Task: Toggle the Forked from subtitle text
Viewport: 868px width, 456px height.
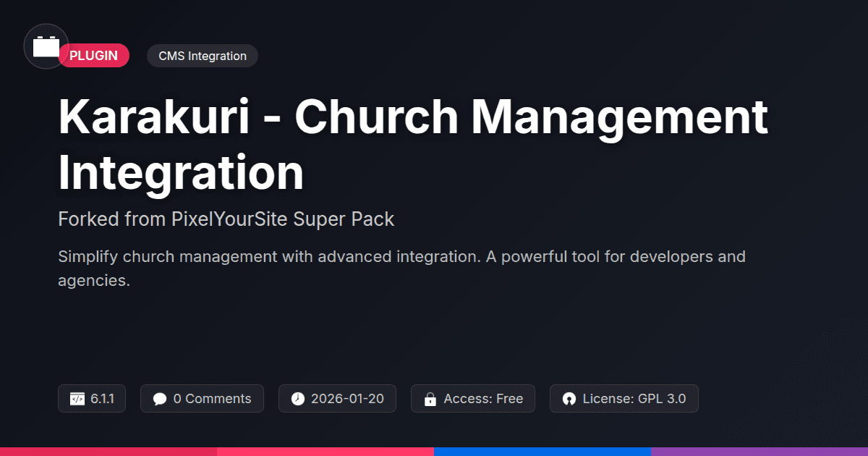Action: (226, 219)
